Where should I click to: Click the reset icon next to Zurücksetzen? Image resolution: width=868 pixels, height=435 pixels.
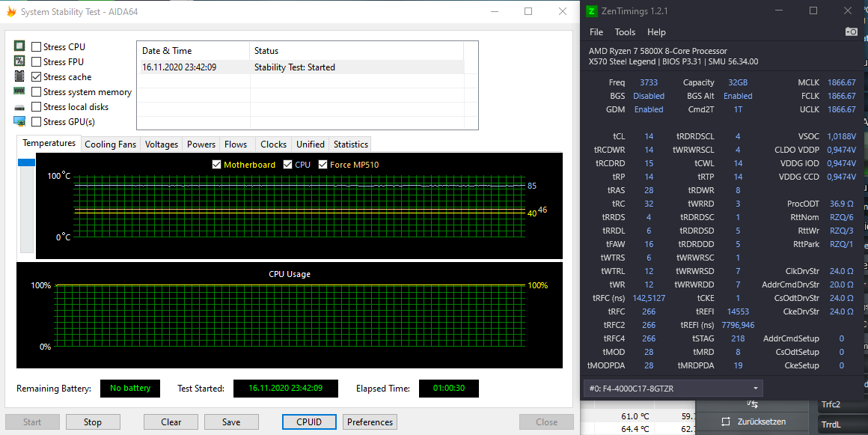click(726, 422)
